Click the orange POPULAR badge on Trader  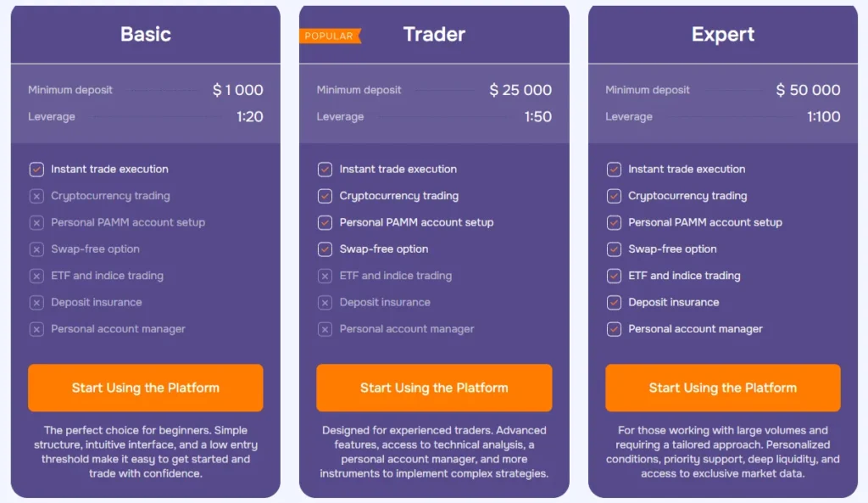tap(330, 36)
